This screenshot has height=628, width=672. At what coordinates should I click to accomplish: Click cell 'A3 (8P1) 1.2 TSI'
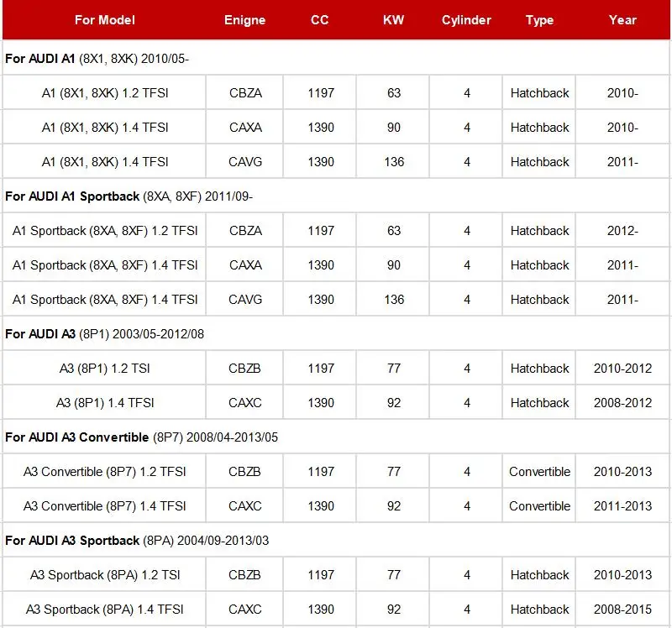[x=104, y=369]
